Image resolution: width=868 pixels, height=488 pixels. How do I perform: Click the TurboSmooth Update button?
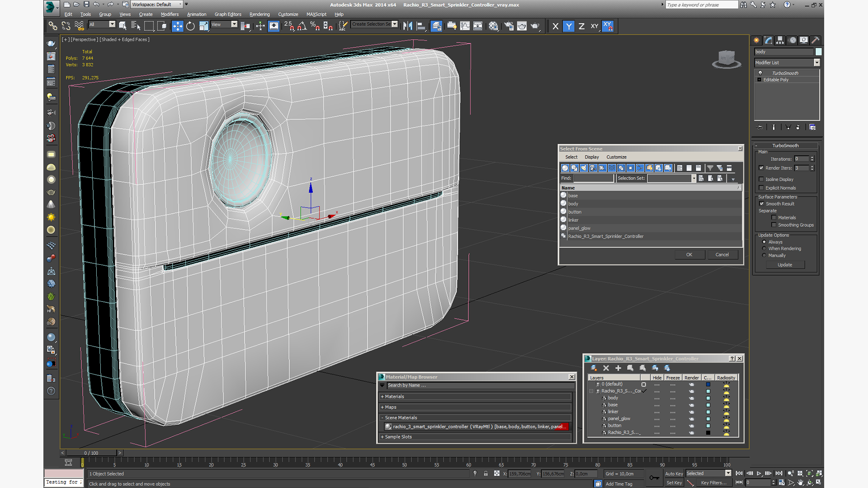tap(785, 265)
